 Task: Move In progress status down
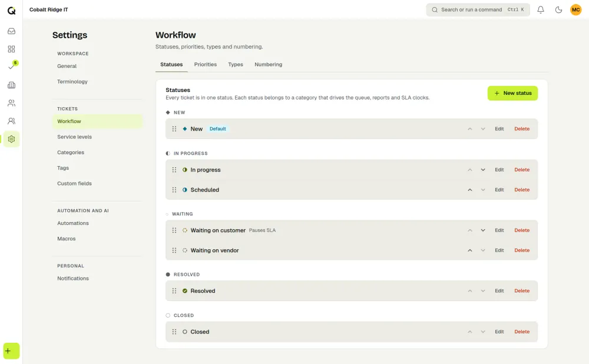[483, 170]
